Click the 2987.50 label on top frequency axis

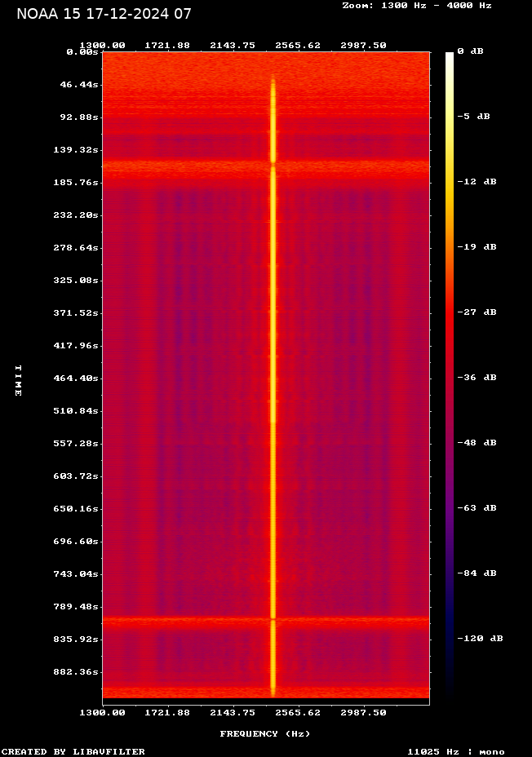click(x=363, y=46)
